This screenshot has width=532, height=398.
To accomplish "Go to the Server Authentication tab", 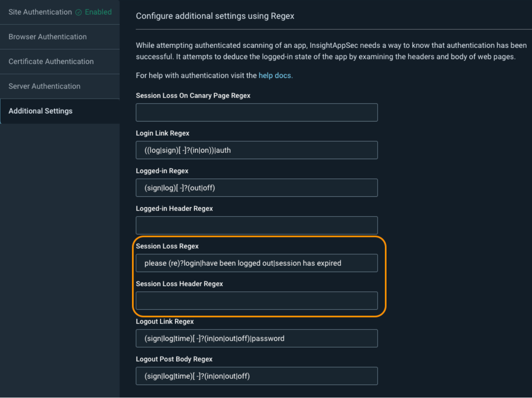I will click(44, 86).
